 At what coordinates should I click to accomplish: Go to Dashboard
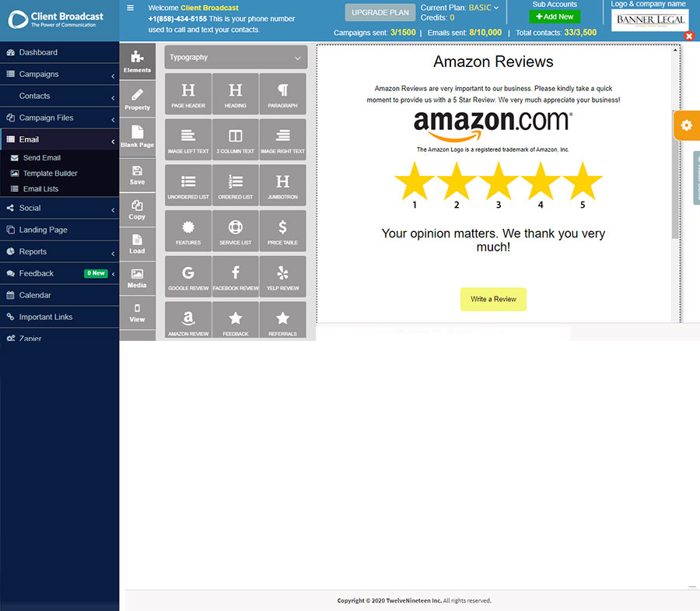point(59,52)
